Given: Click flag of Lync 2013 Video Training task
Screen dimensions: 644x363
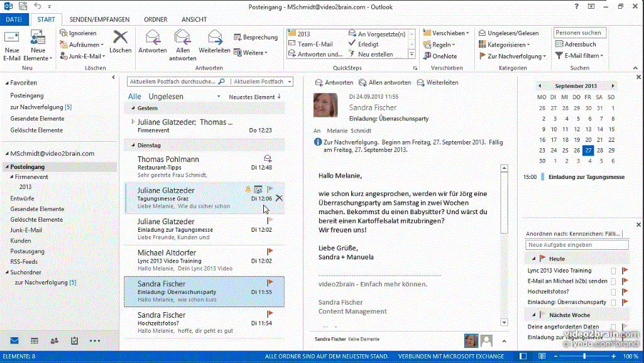Looking at the screenshot, I should pos(625,271).
